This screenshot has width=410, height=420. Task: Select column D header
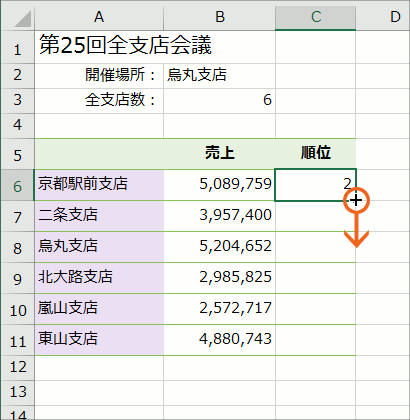tap(383, 16)
